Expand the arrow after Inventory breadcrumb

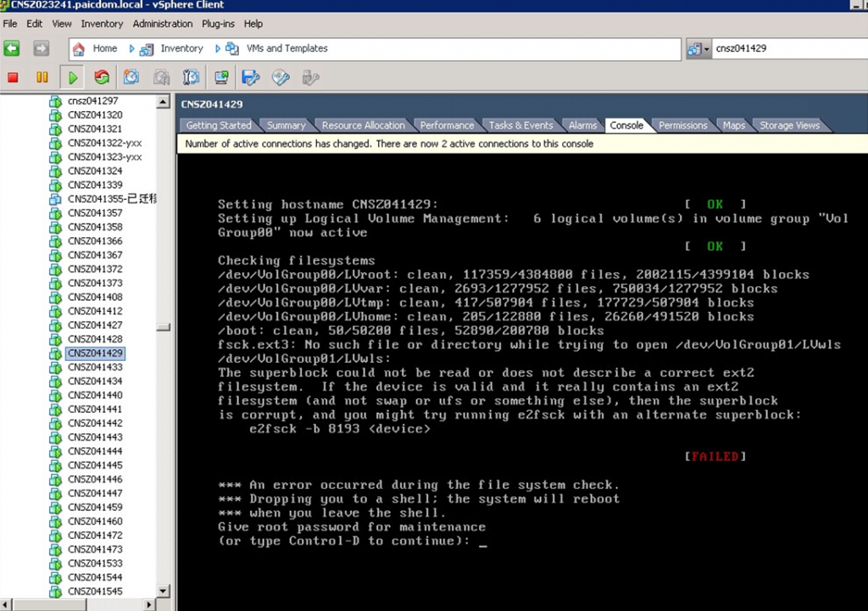click(x=218, y=48)
